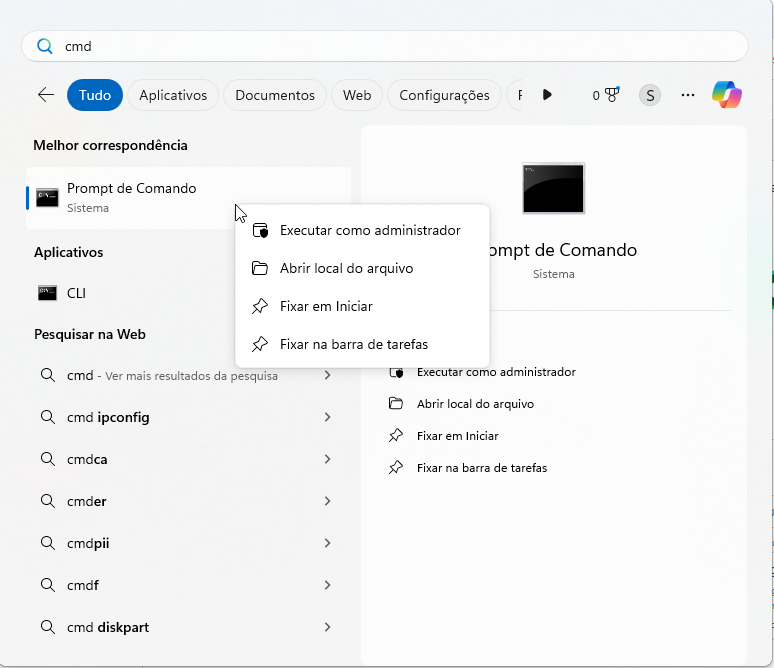Click search icon beside cmd ipconfig

click(x=47, y=417)
